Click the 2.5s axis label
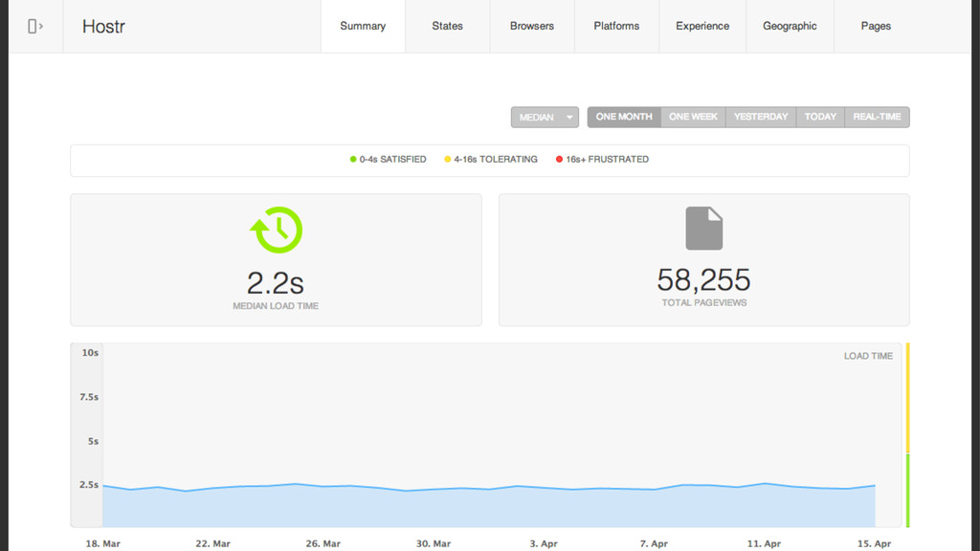Viewport: 980px width, 551px height. pyautogui.click(x=89, y=485)
